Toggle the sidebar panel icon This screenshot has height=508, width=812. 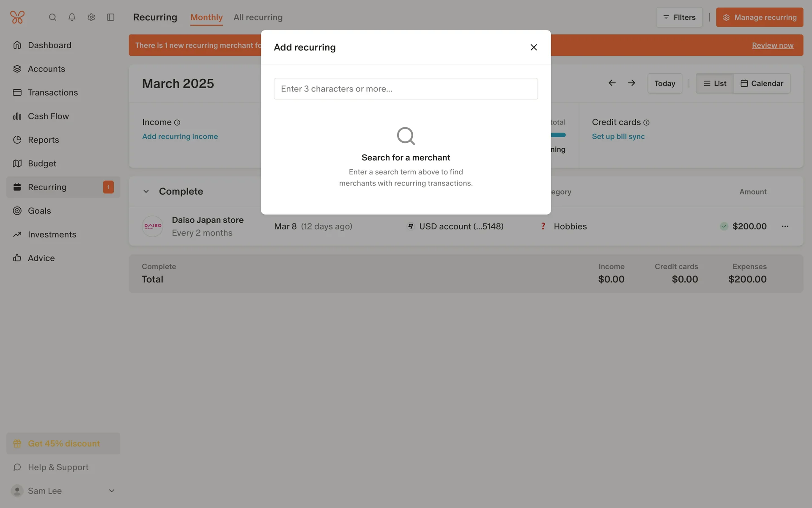point(111,17)
